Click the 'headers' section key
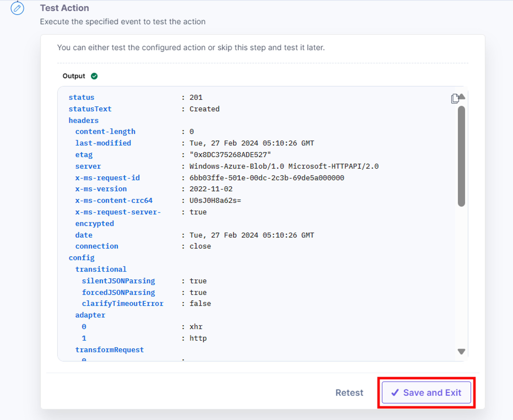Viewport: 513px width, 420px height. 84,120
